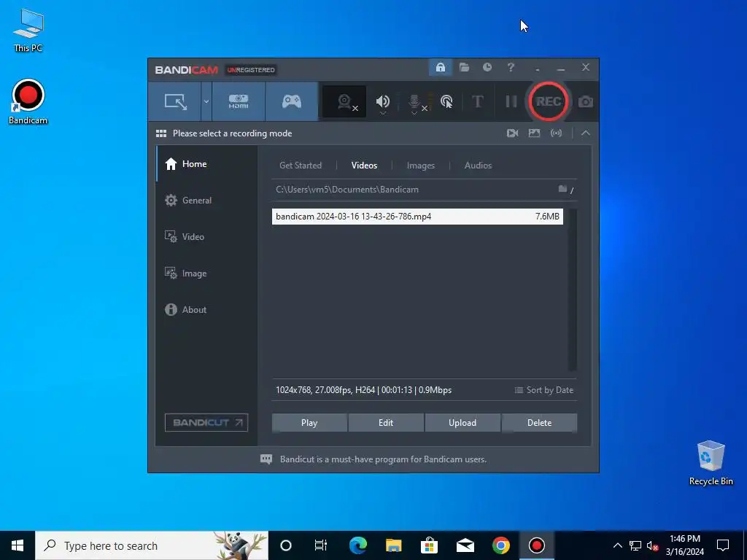This screenshot has width=747, height=560.
Task: Start recording with the REC button
Action: pyautogui.click(x=549, y=101)
